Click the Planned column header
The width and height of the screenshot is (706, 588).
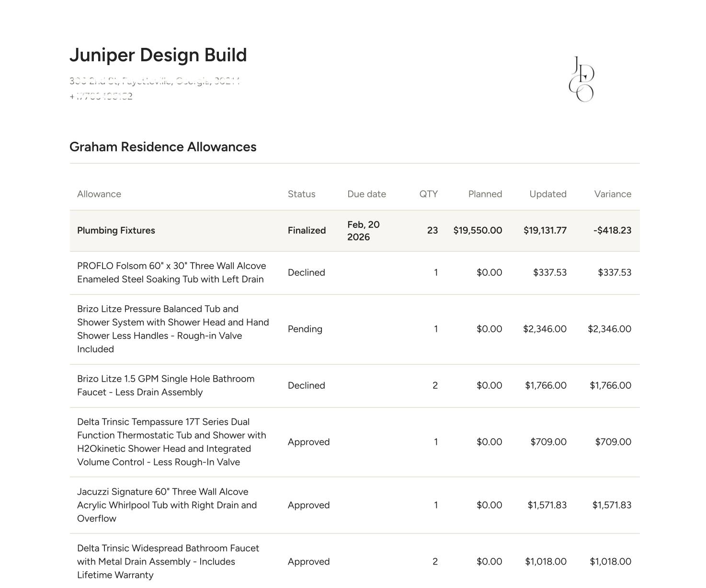click(485, 194)
